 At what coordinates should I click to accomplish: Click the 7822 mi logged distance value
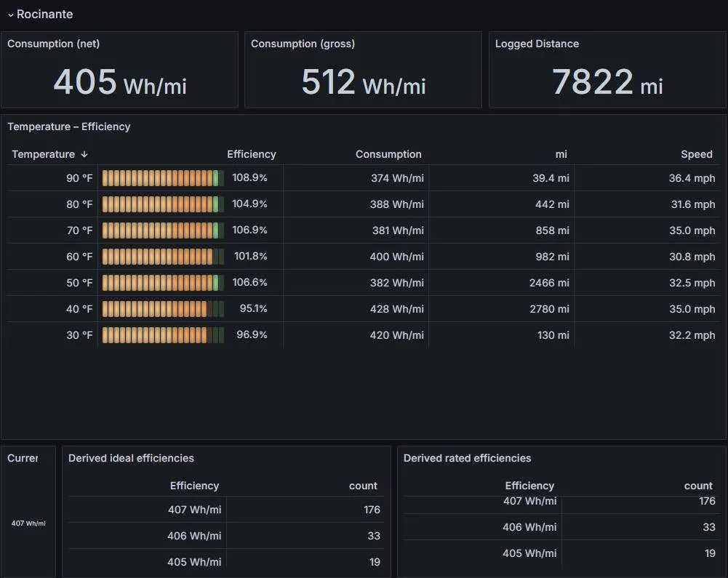(607, 81)
